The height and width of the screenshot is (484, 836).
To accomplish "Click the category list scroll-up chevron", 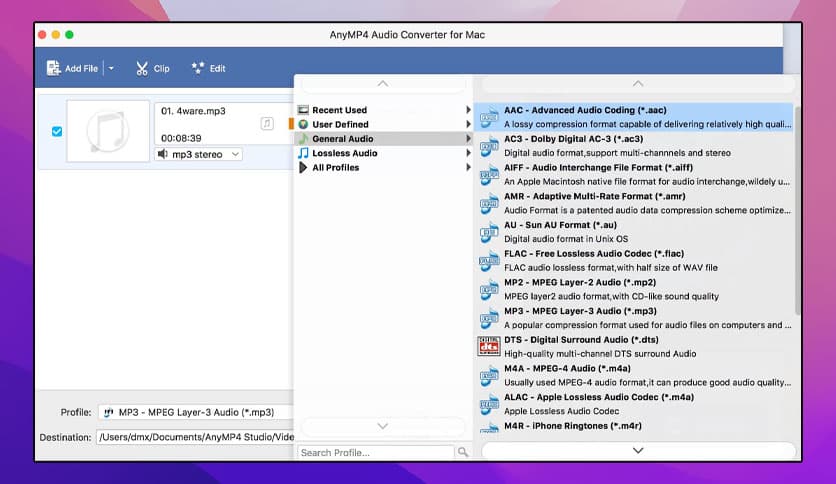I will click(x=383, y=84).
